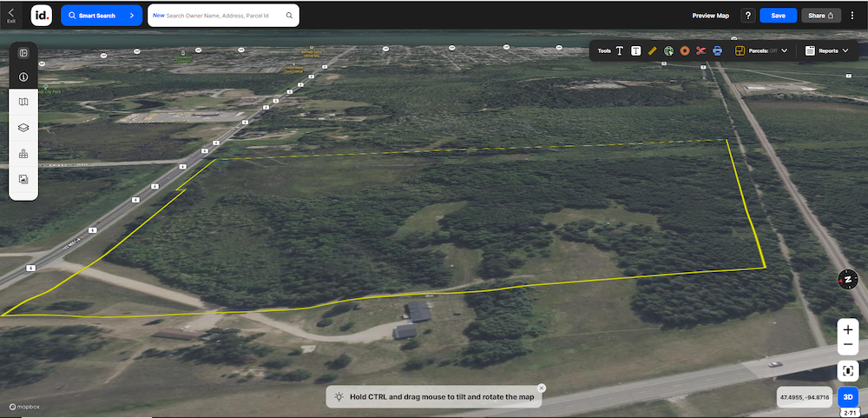Open the info panel in the sidebar
The height and width of the screenshot is (418, 868).
23,77
